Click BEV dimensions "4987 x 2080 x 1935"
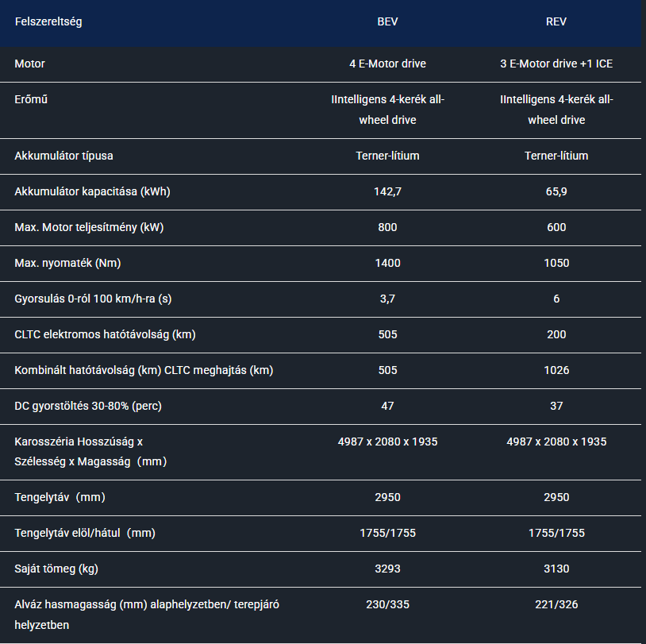 [388, 442]
